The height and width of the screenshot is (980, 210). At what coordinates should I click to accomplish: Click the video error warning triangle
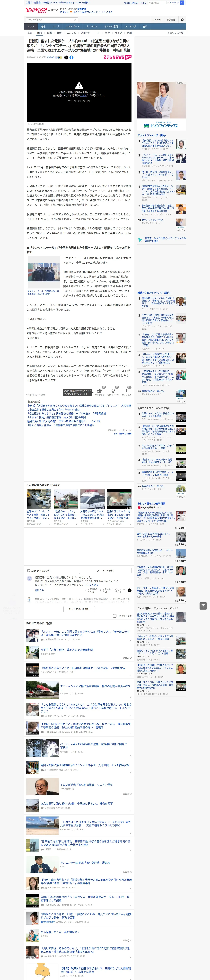point(79,86)
